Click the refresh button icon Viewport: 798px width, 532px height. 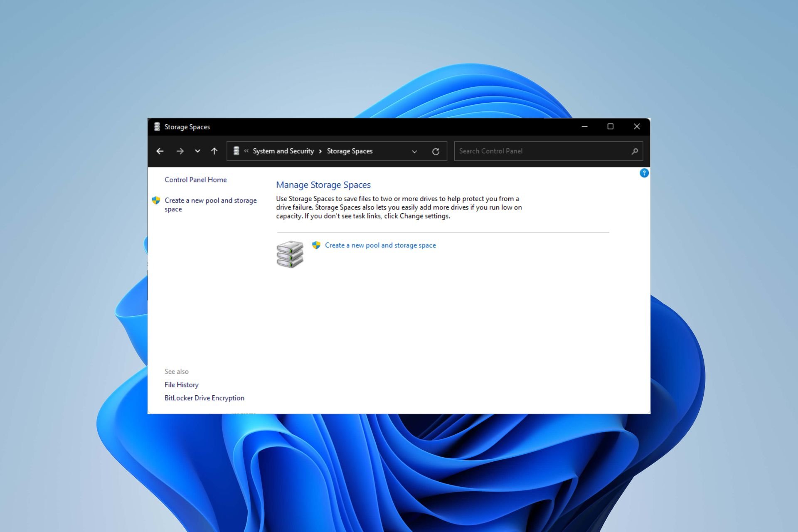click(436, 151)
